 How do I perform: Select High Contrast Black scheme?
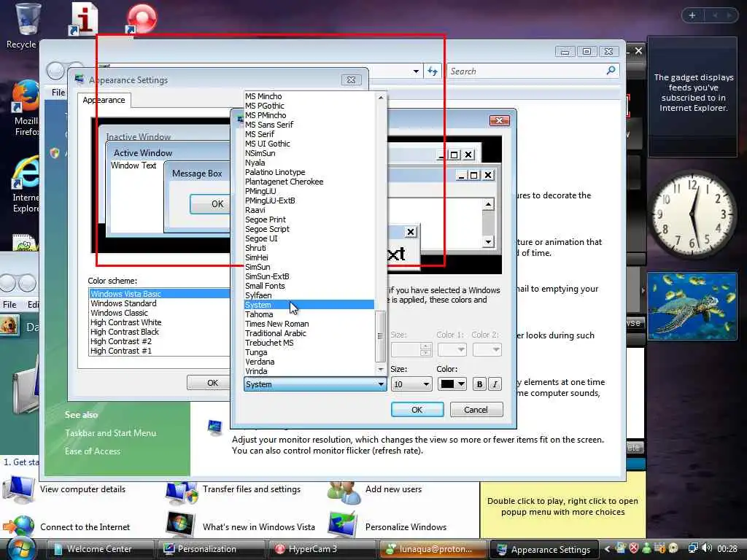pyautogui.click(x=124, y=332)
